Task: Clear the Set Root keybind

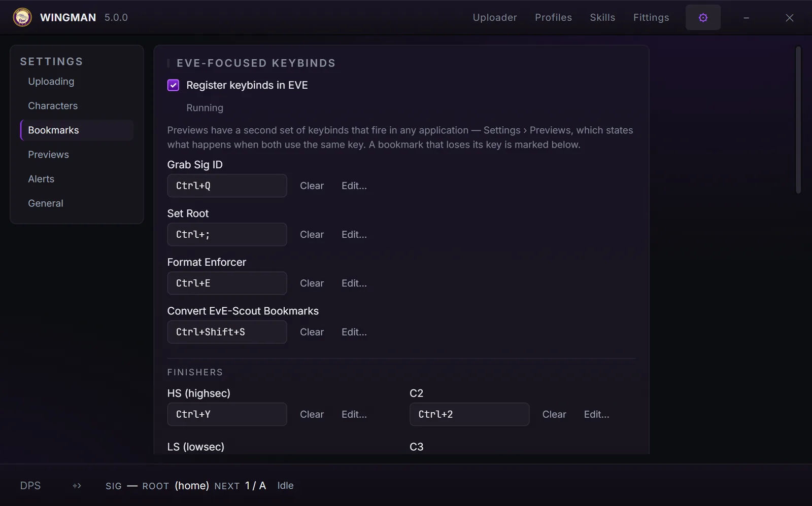Action: click(x=312, y=235)
